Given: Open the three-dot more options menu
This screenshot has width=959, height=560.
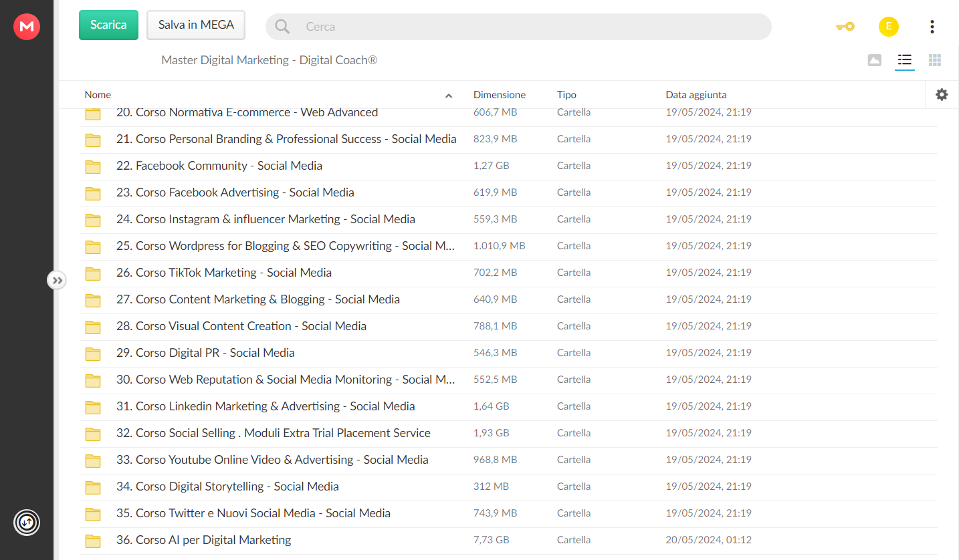Looking at the screenshot, I should (x=932, y=27).
